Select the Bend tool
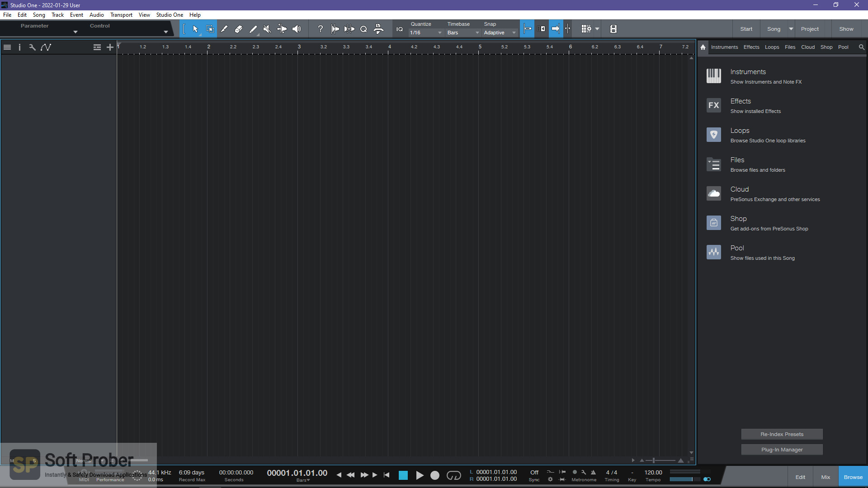Viewport: 868px width, 488px height. [x=282, y=29]
